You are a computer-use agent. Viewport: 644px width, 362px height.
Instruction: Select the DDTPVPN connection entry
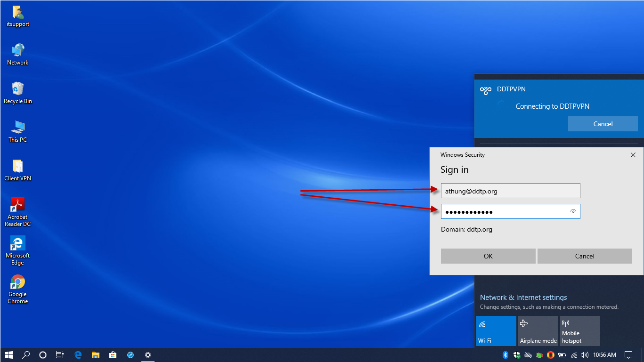[x=559, y=109]
